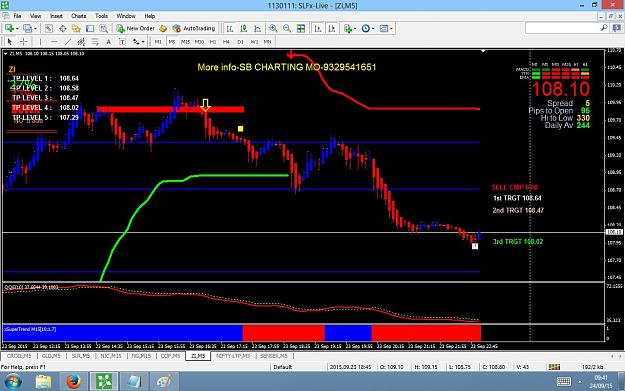Screen dimensions: 625x391
Task: Switch to the GLD,M5 chart tab
Action: coord(51,356)
